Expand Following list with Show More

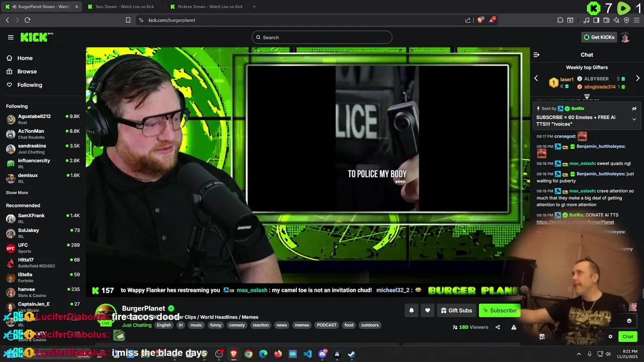coord(17,193)
